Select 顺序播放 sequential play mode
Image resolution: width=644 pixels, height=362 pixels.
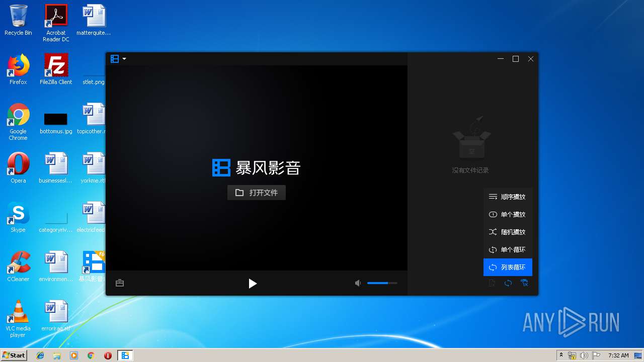pos(508,197)
